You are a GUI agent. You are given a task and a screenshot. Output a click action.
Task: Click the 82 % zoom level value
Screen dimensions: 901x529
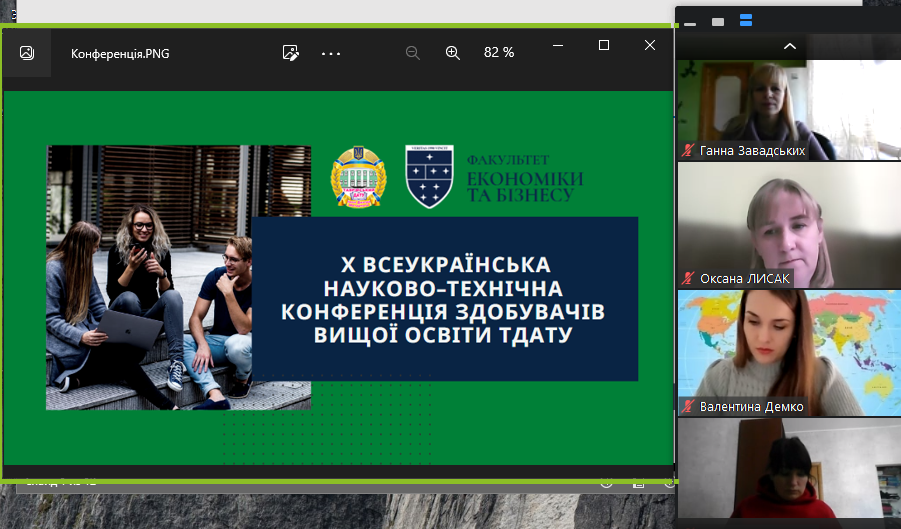[499, 52]
